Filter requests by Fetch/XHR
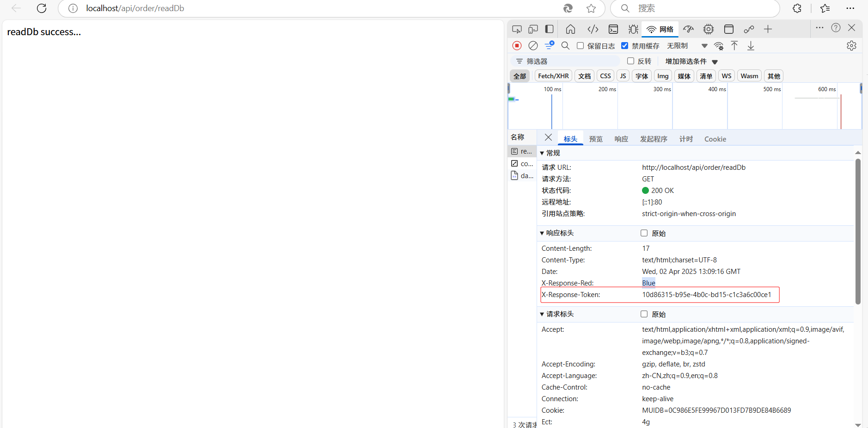Viewport: 868px width, 428px height. [553, 76]
